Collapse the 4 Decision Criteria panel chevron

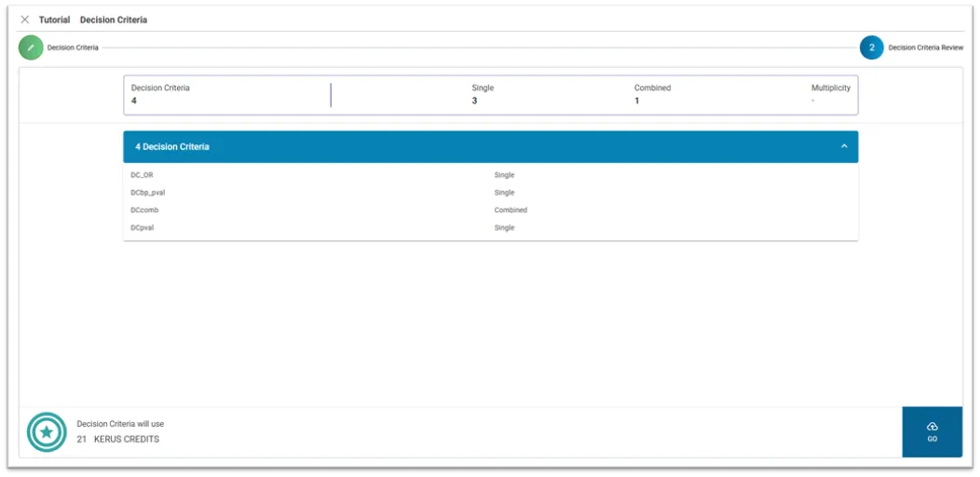tap(844, 146)
